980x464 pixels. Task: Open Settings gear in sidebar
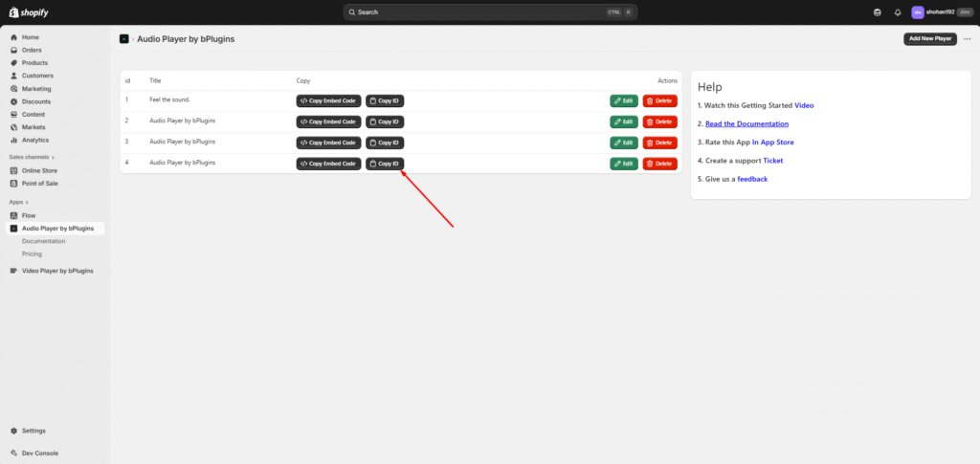[13, 431]
